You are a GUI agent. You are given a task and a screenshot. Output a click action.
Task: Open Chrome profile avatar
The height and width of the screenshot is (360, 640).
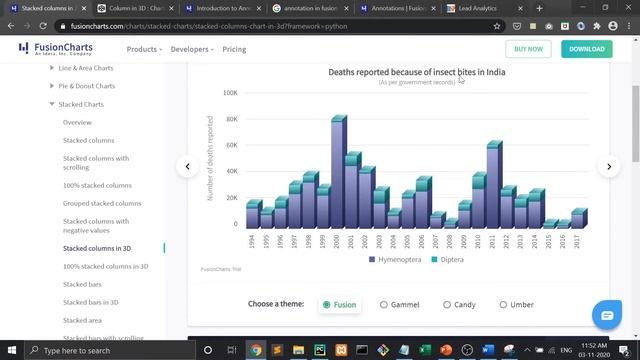click(x=613, y=26)
